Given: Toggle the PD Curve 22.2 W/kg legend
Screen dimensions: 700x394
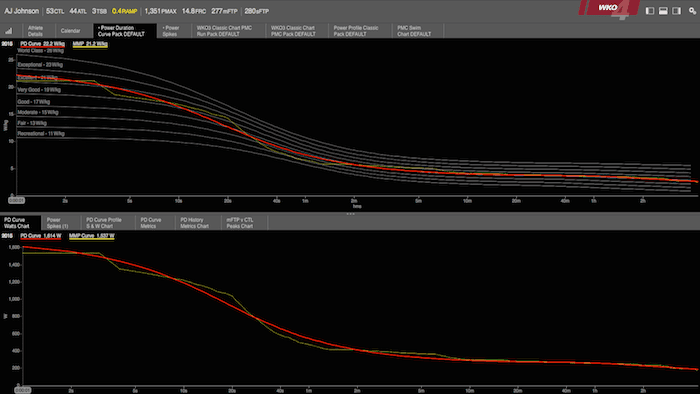Looking at the screenshot, I should click(42, 44).
